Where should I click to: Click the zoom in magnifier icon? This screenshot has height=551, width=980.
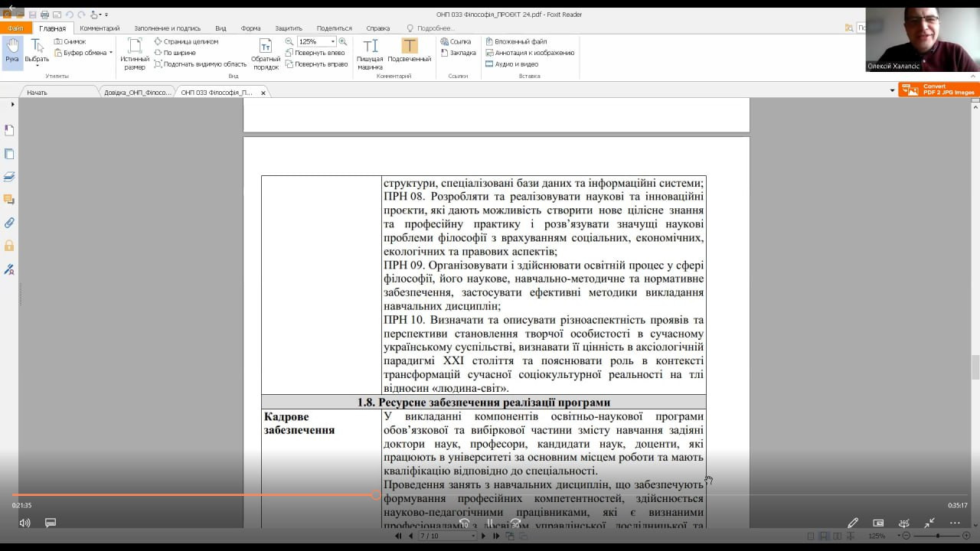[343, 41]
